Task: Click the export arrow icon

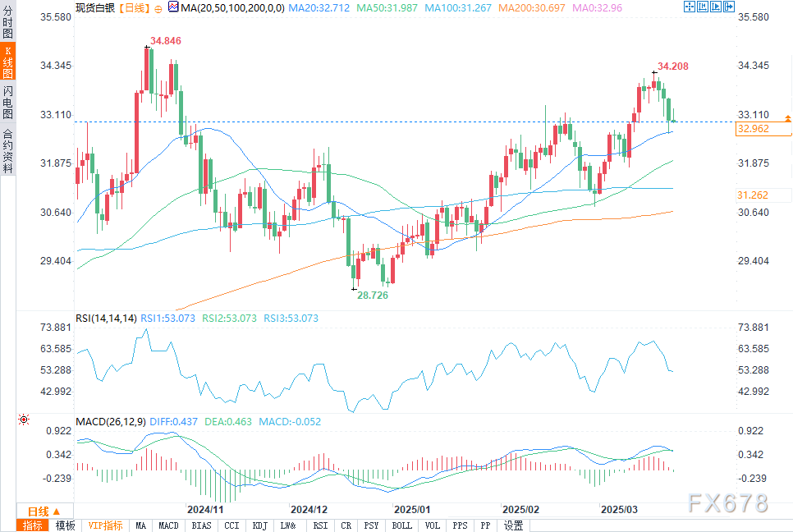Action: (729, 7)
